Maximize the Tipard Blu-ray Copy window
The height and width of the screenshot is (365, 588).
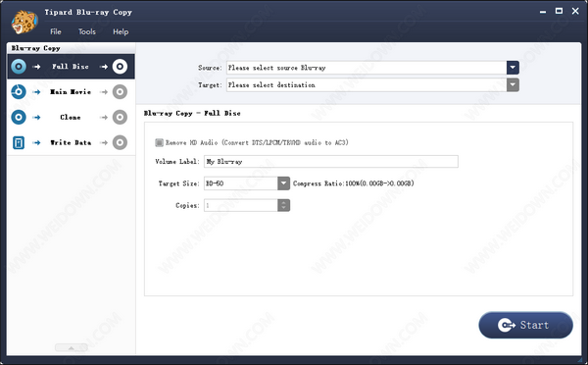[x=559, y=11]
